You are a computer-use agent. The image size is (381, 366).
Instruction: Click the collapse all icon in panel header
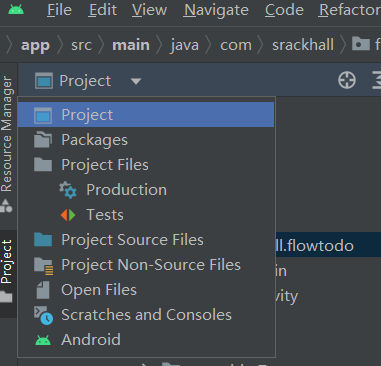tap(377, 80)
